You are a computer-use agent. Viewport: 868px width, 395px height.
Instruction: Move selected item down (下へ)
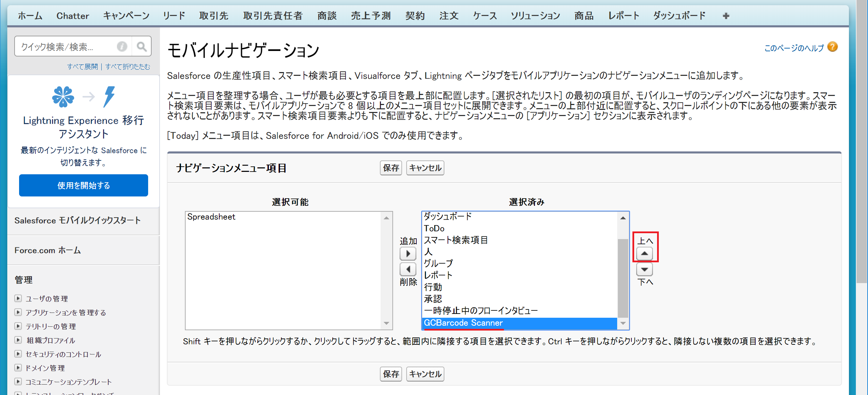coord(645,269)
